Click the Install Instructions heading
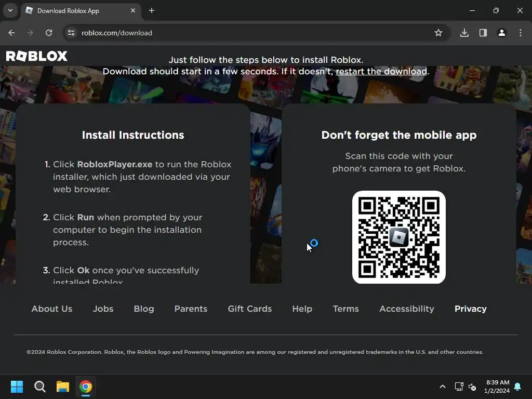Screen dimensions: 532x399 pos(133,135)
